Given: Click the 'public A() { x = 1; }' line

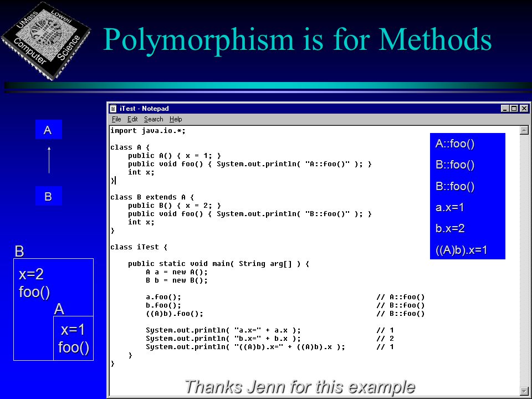Looking at the screenshot, I should coord(175,156).
